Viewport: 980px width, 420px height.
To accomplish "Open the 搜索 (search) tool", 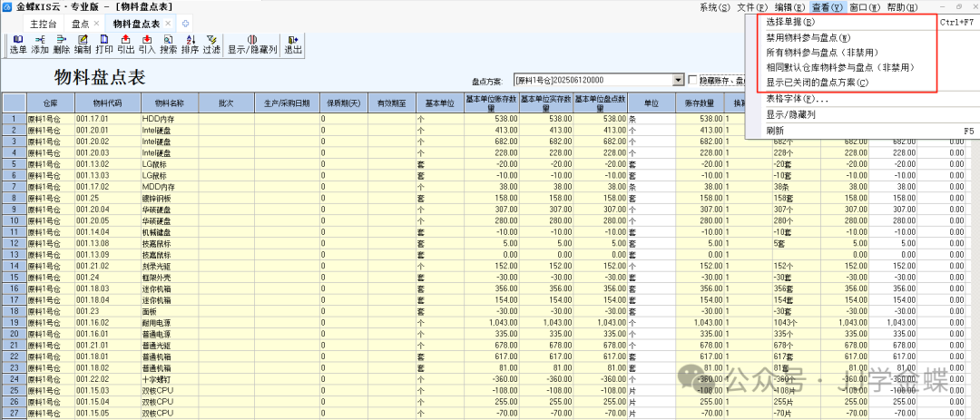I will point(169,44).
